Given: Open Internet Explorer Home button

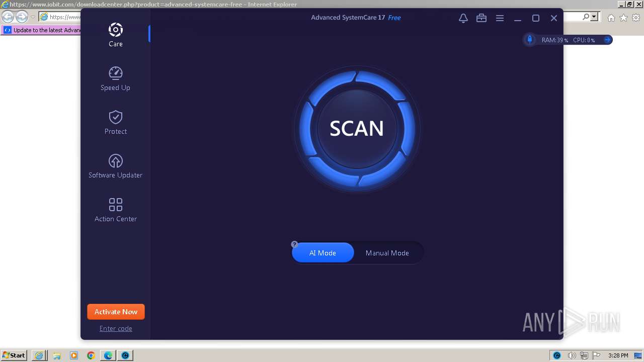Looking at the screenshot, I should pos(611,18).
